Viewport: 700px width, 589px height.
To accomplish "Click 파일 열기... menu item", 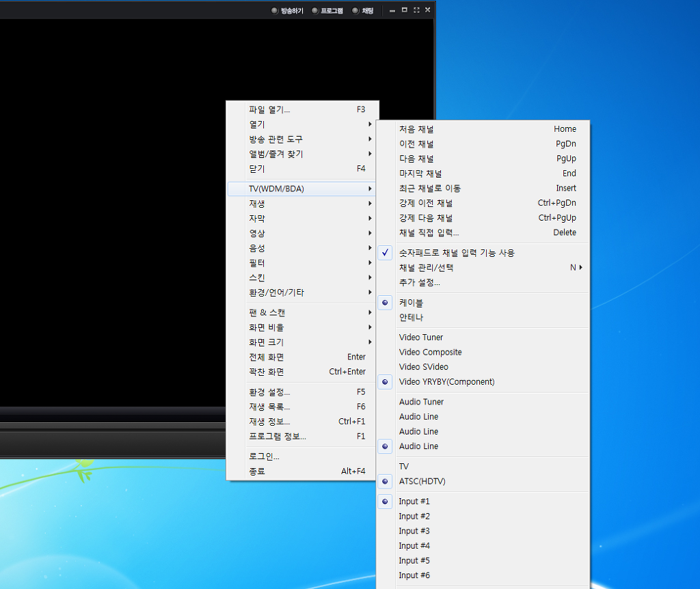I will click(x=269, y=109).
